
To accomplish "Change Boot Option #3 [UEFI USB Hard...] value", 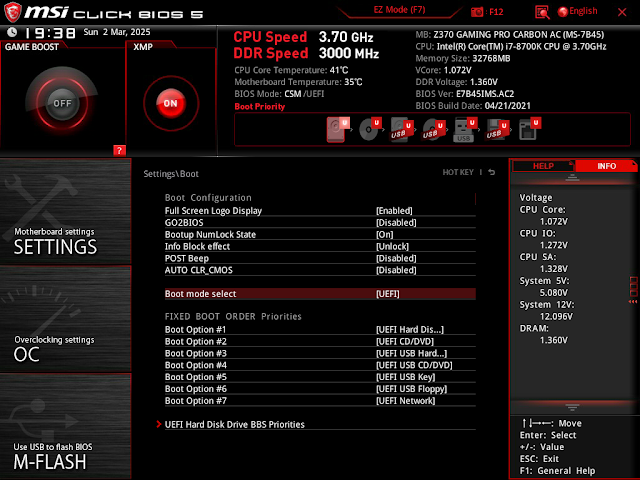I will click(x=411, y=353).
